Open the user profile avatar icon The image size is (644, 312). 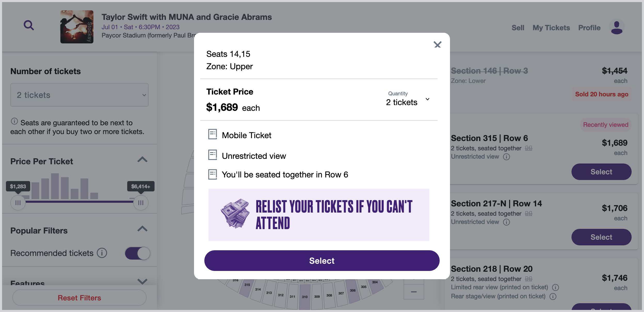coord(617,27)
